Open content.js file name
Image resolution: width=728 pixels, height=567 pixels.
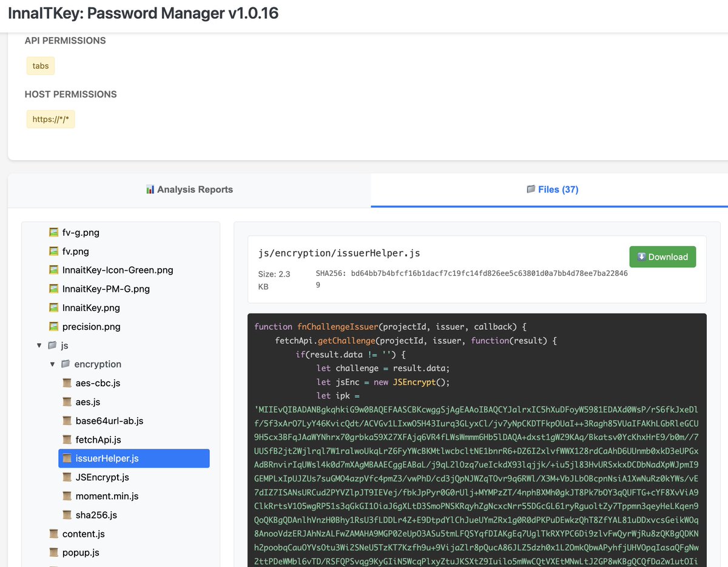point(83,534)
